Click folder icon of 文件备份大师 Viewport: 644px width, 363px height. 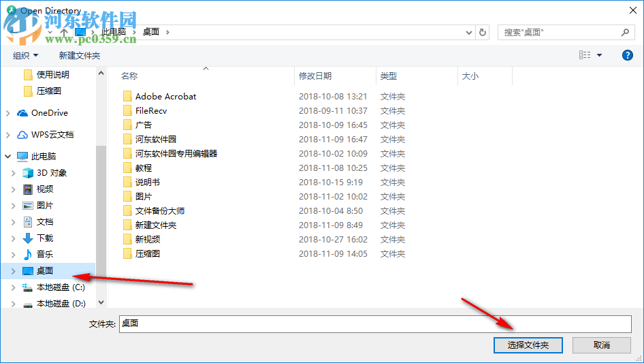pyautogui.click(x=128, y=211)
